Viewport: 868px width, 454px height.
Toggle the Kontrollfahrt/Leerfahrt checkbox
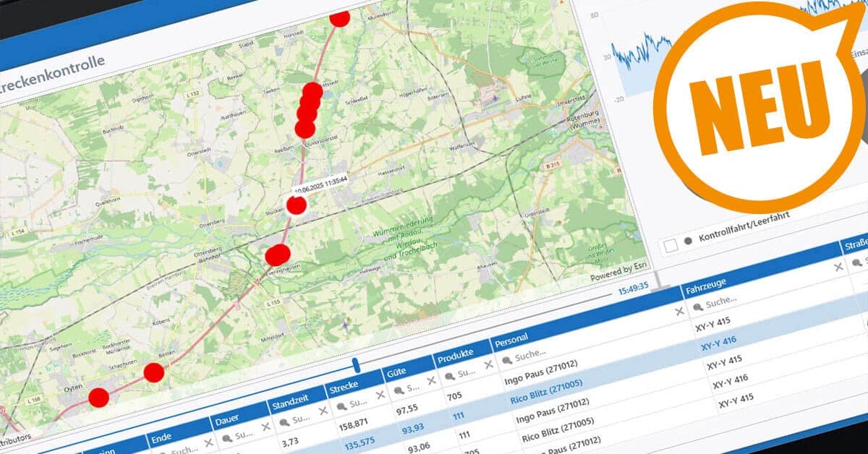click(x=671, y=246)
